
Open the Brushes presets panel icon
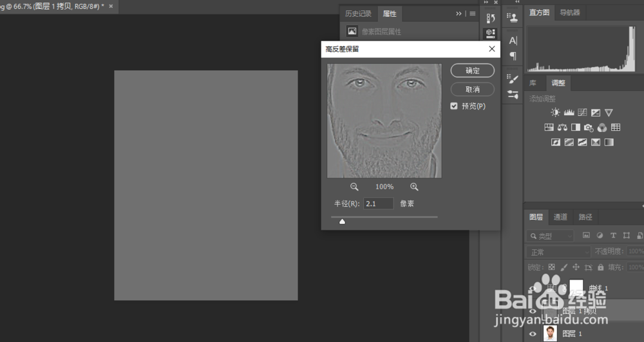pyautogui.click(x=513, y=95)
